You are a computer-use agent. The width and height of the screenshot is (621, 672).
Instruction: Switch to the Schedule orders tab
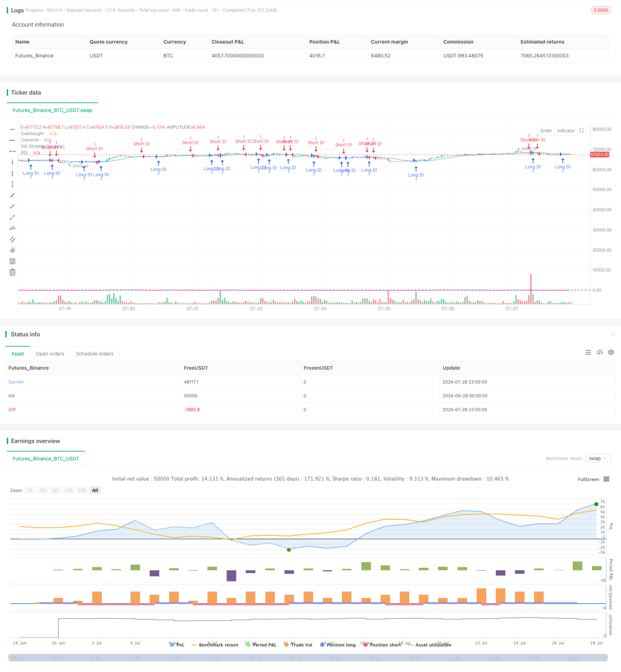click(x=95, y=354)
